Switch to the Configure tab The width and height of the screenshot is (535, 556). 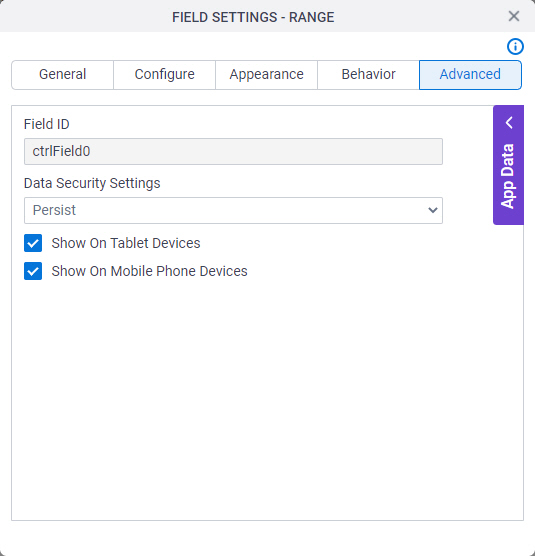coord(165,75)
